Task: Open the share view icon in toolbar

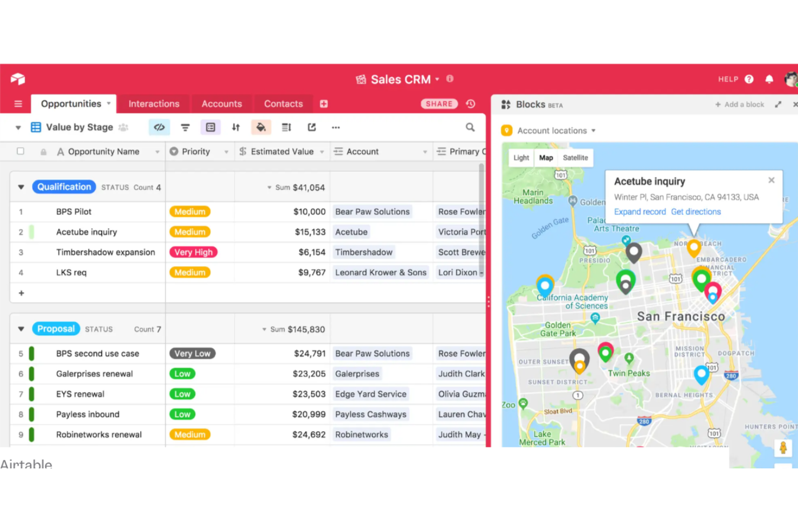Action: (x=312, y=127)
